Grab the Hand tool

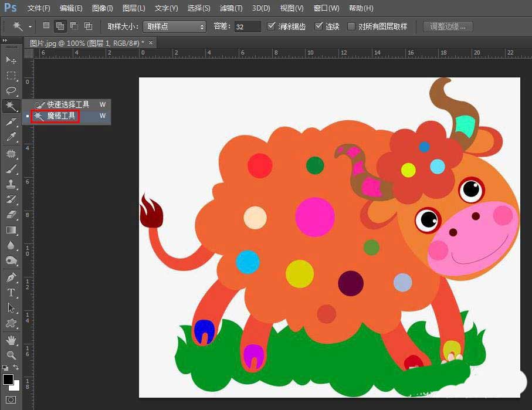click(x=12, y=339)
